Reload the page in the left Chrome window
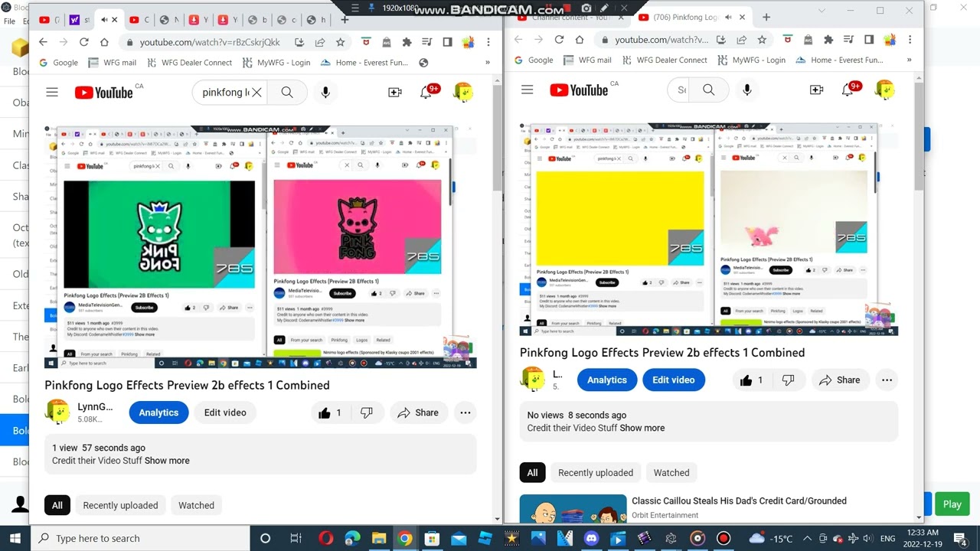The width and height of the screenshot is (980, 551). tap(83, 42)
